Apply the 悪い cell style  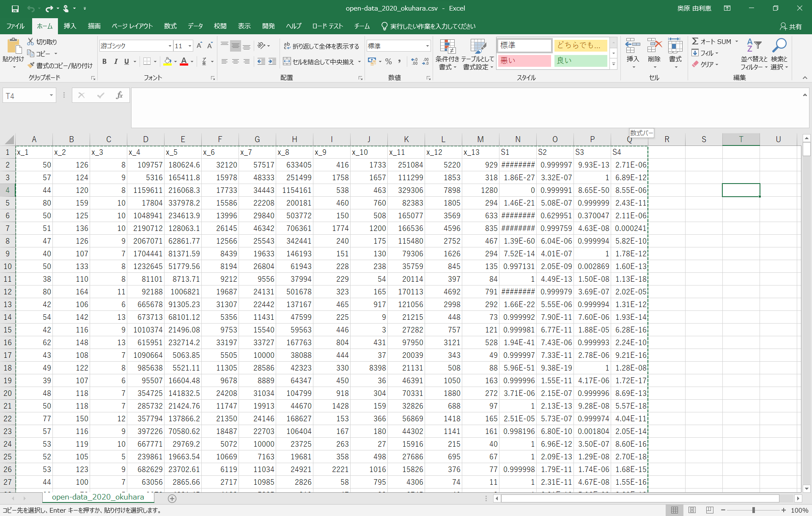pos(524,61)
